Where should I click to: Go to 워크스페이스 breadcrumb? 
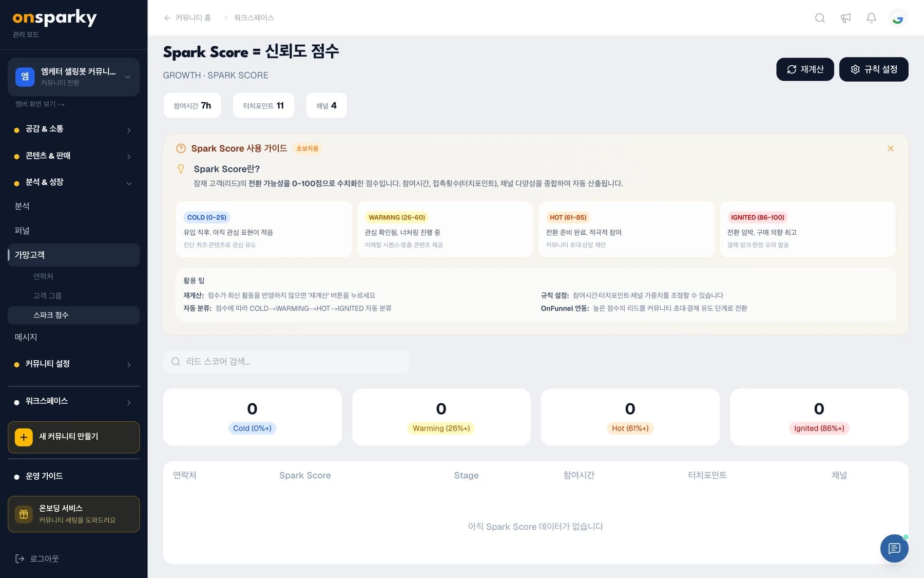pyautogui.click(x=254, y=18)
